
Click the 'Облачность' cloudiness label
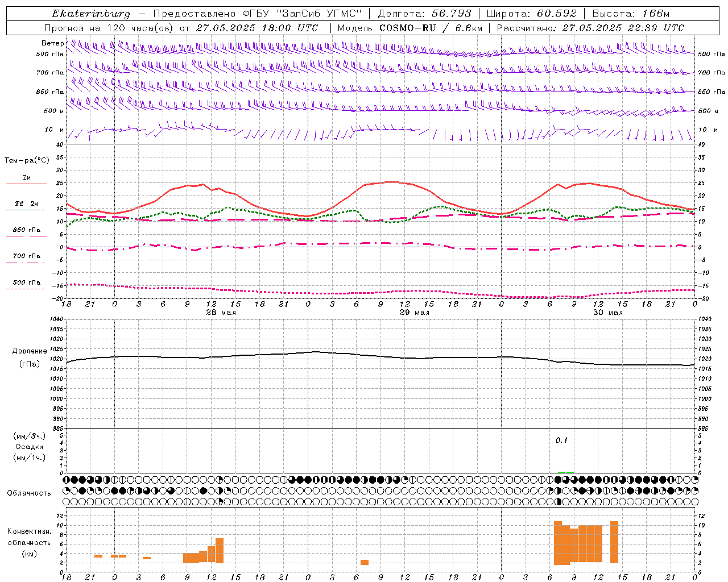29,493
